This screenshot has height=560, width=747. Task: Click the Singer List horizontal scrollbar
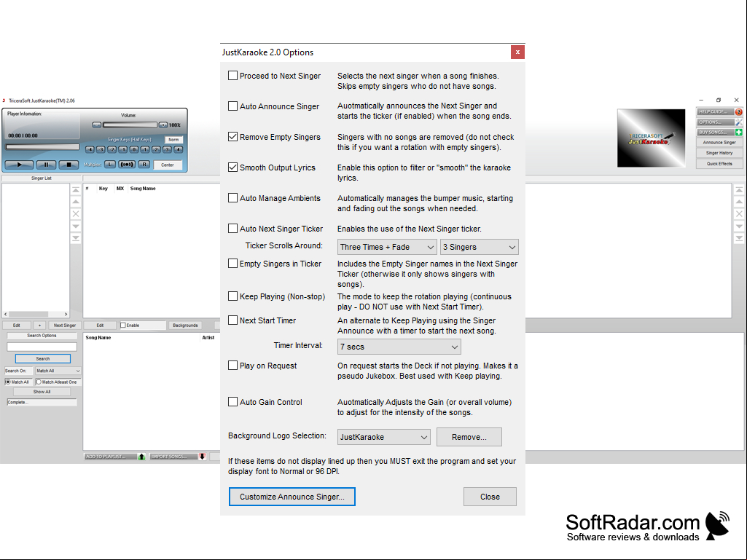(x=36, y=315)
